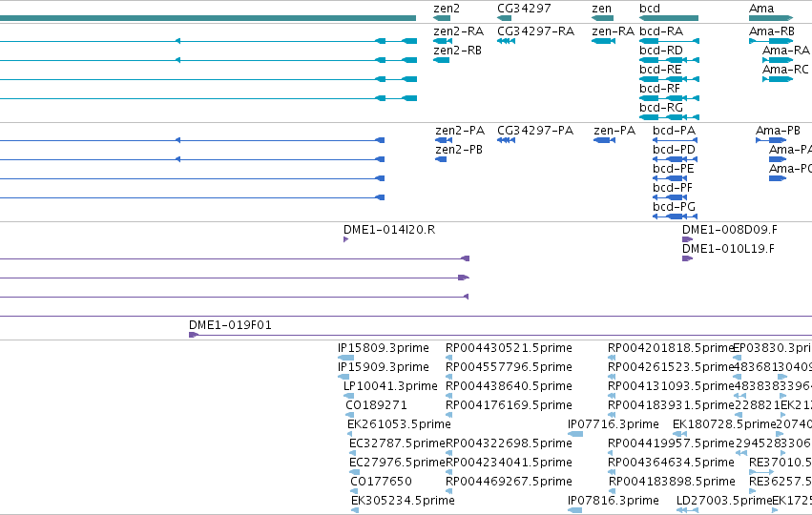
Task: Select EC32787.5prime feature
Action: coord(353,453)
